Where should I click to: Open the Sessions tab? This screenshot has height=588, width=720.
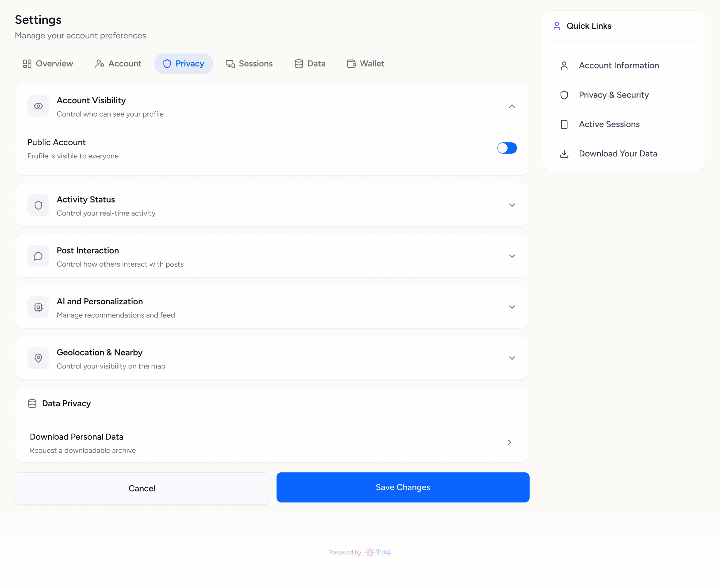coord(249,64)
